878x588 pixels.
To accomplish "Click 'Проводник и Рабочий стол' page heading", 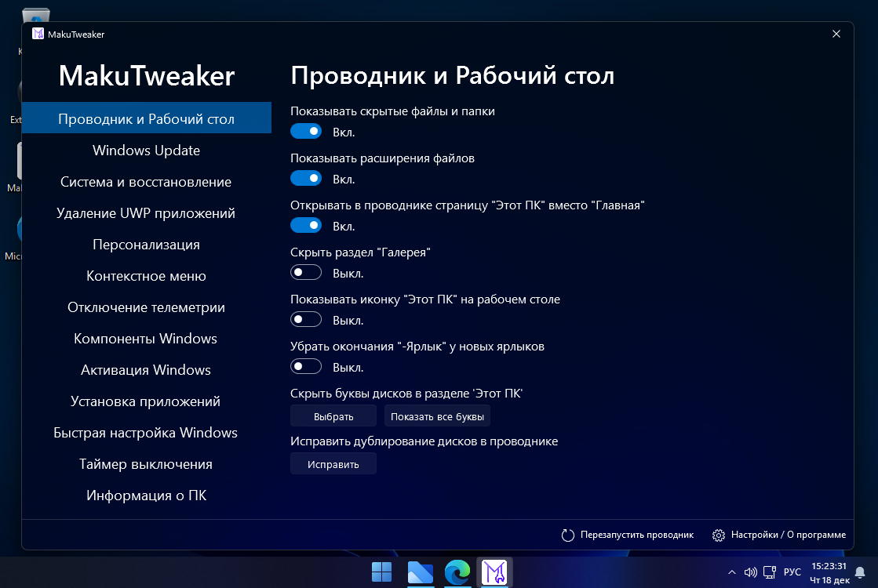I will point(453,75).
